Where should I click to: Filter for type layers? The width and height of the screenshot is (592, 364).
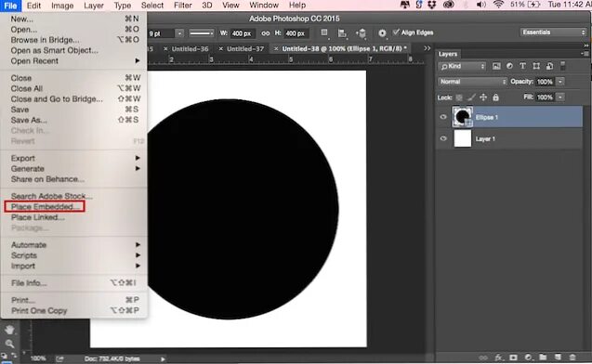[522, 66]
